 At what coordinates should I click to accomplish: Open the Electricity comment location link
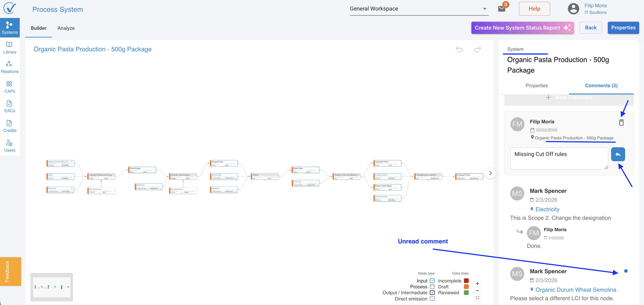click(x=547, y=209)
